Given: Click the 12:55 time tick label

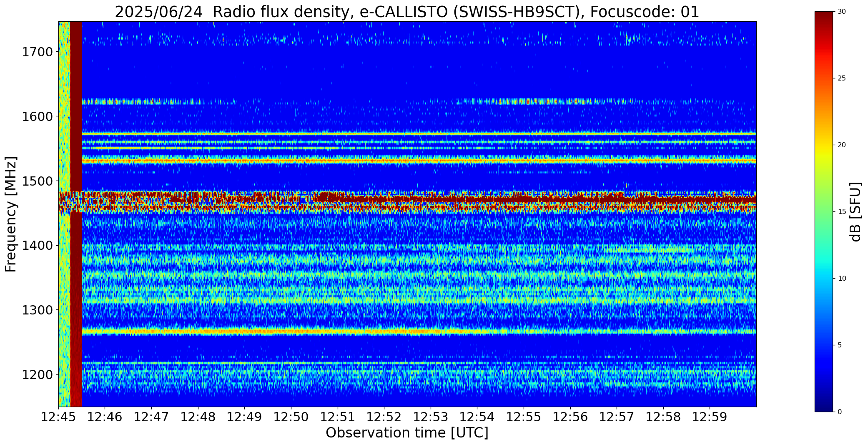Looking at the screenshot, I should tap(524, 417).
